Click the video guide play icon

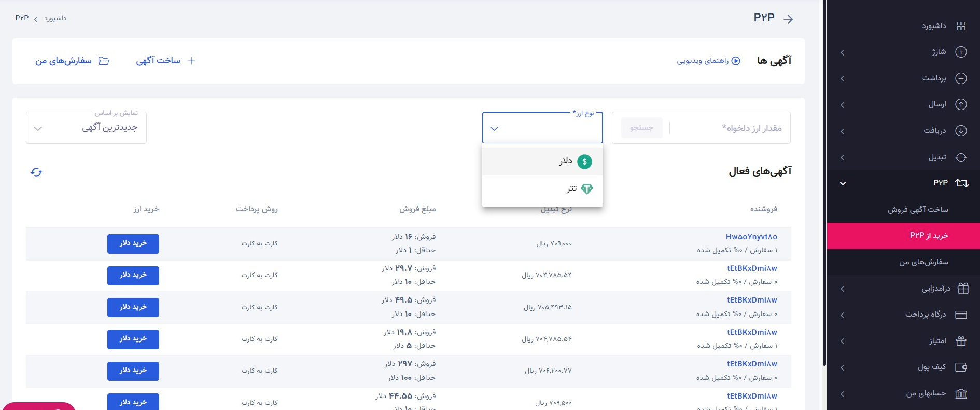(x=735, y=61)
